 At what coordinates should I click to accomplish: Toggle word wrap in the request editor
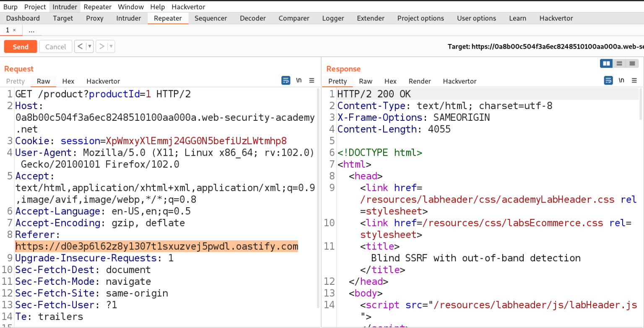(x=286, y=81)
